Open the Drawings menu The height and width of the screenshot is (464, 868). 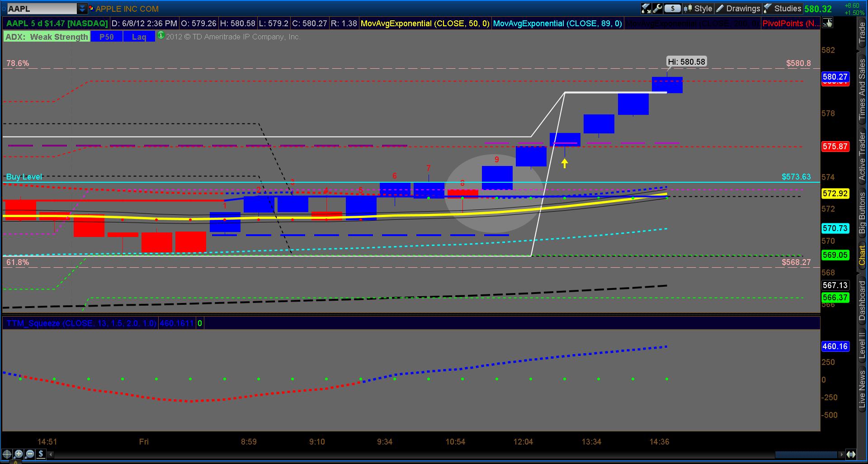coord(738,9)
